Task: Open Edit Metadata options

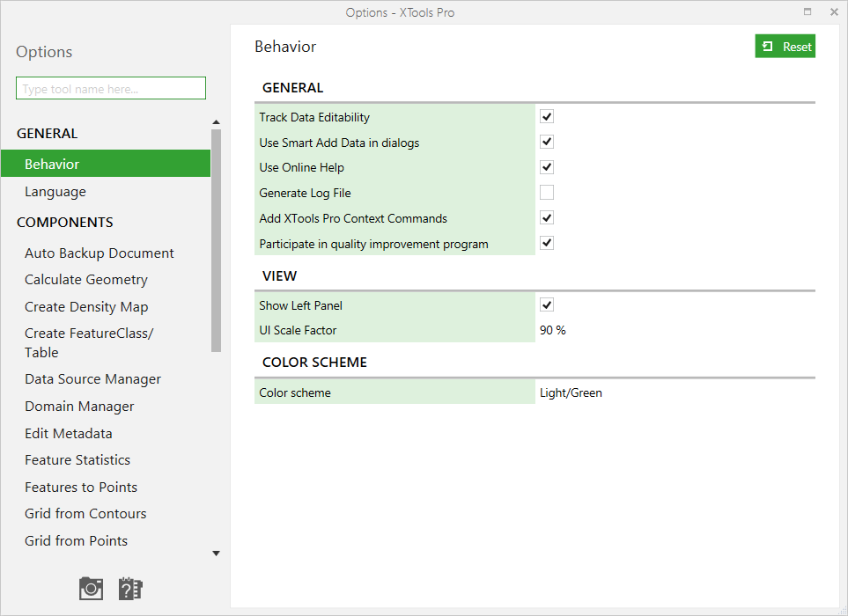Action: click(x=68, y=433)
